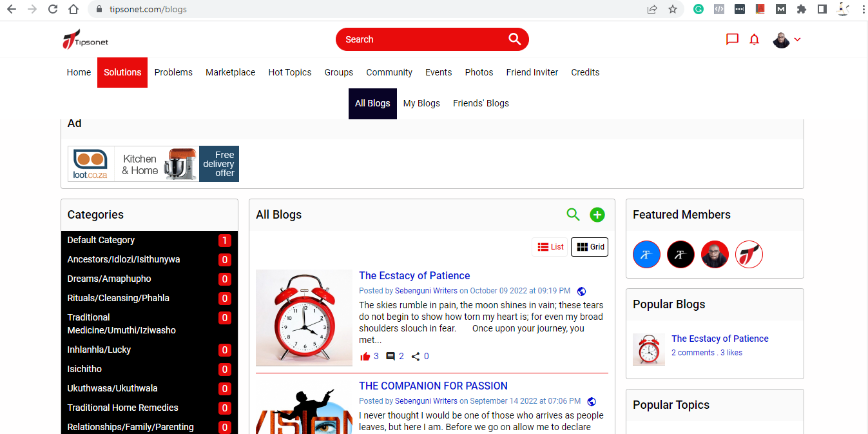This screenshot has height=434, width=868.
Task: Open the Chrome three-dot menu
Action: [863, 9]
